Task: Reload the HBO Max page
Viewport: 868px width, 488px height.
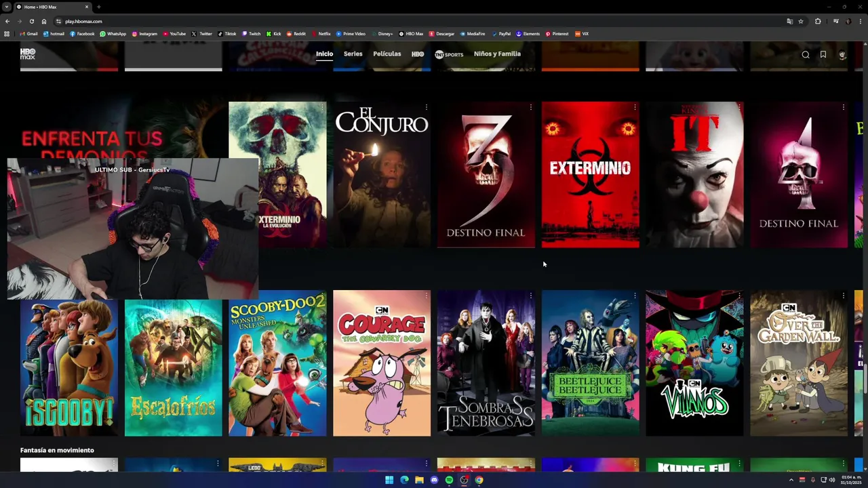Action: point(31,21)
